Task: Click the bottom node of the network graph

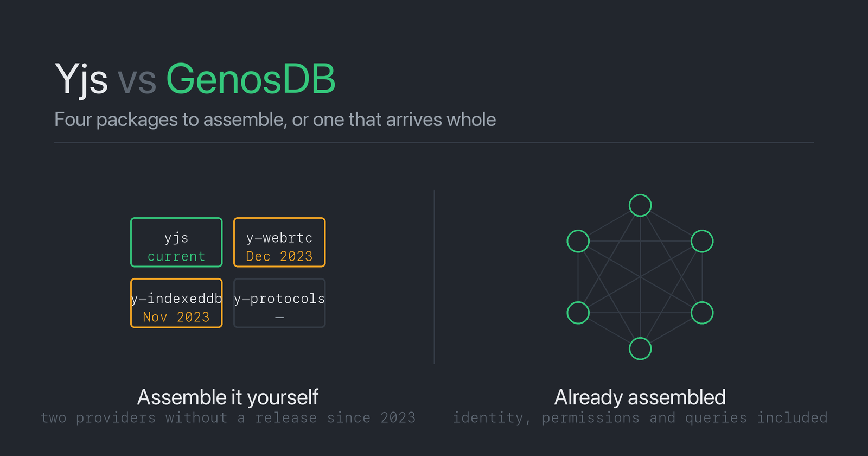Action: [640, 349]
